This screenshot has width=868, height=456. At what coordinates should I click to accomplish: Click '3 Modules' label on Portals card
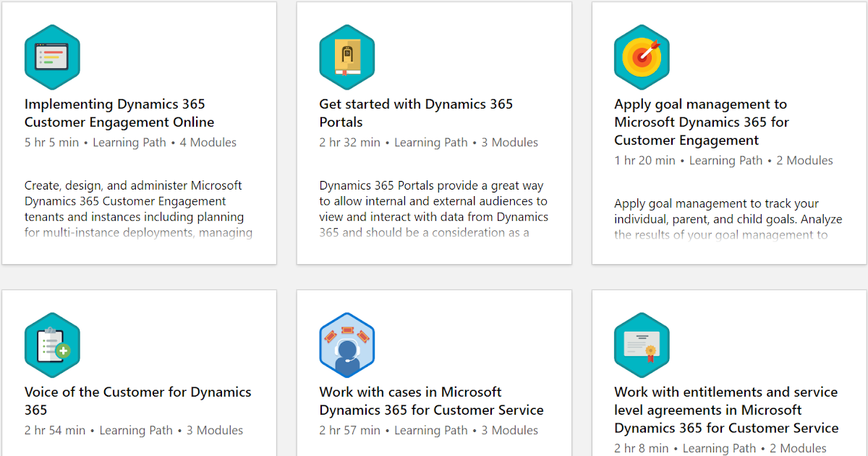click(510, 143)
